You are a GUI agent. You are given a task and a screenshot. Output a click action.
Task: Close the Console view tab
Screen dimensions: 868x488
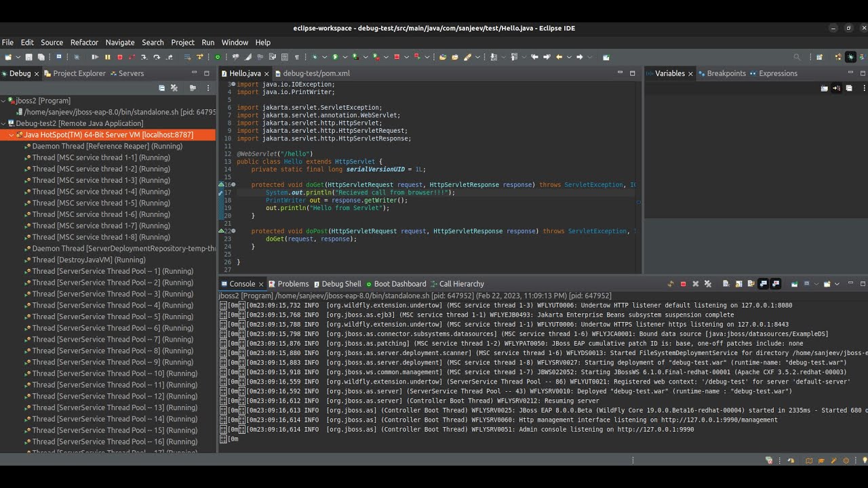(x=261, y=284)
